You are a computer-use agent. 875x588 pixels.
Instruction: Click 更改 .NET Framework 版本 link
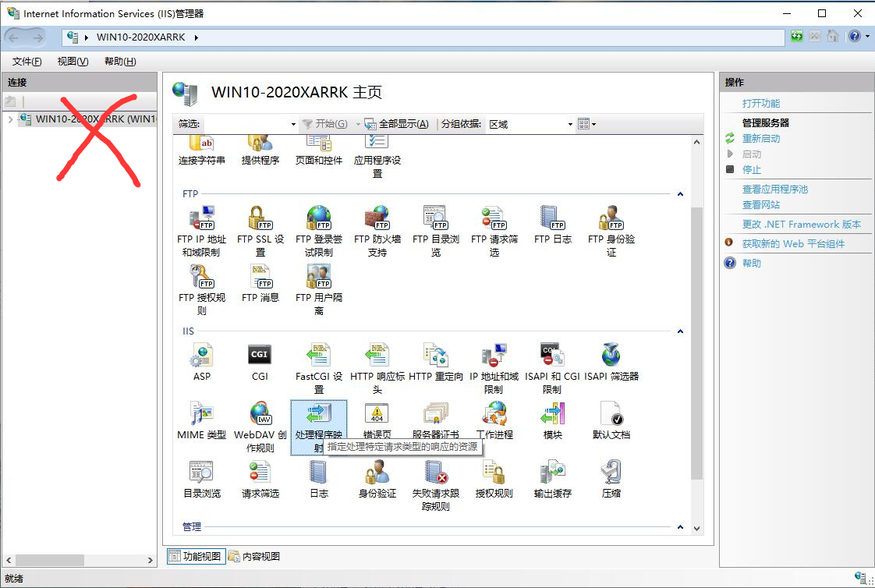tap(802, 225)
